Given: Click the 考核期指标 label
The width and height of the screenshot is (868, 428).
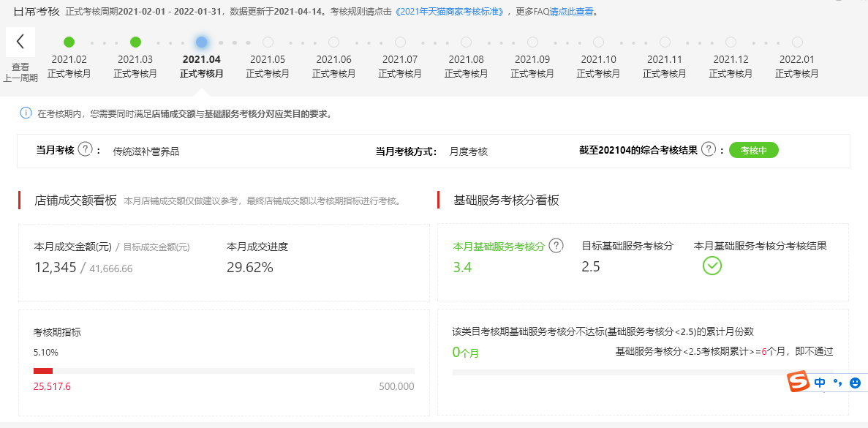Looking at the screenshot, I should pos(57,332).
